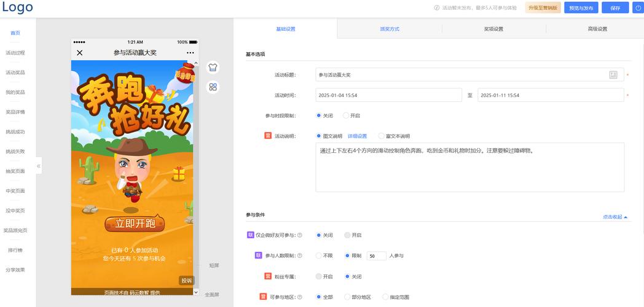Open 抽奖页面 in left sidebar

[x=15, y=171]
